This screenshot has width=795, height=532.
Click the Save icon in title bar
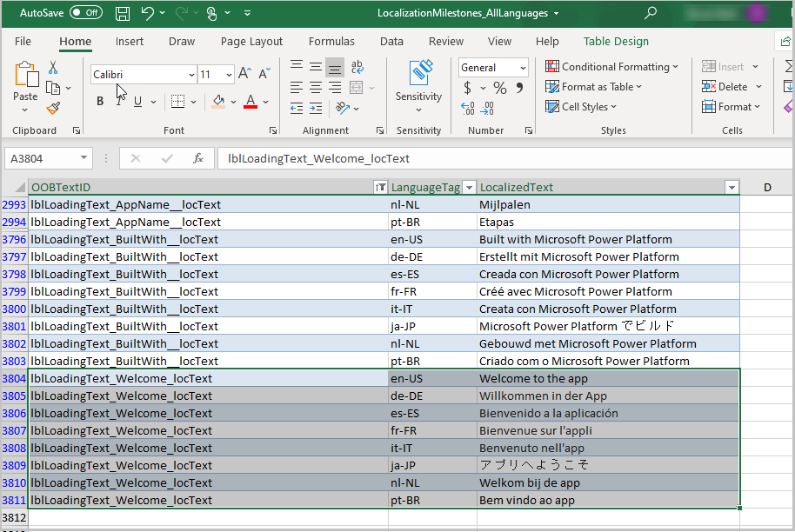pos(123,13)
